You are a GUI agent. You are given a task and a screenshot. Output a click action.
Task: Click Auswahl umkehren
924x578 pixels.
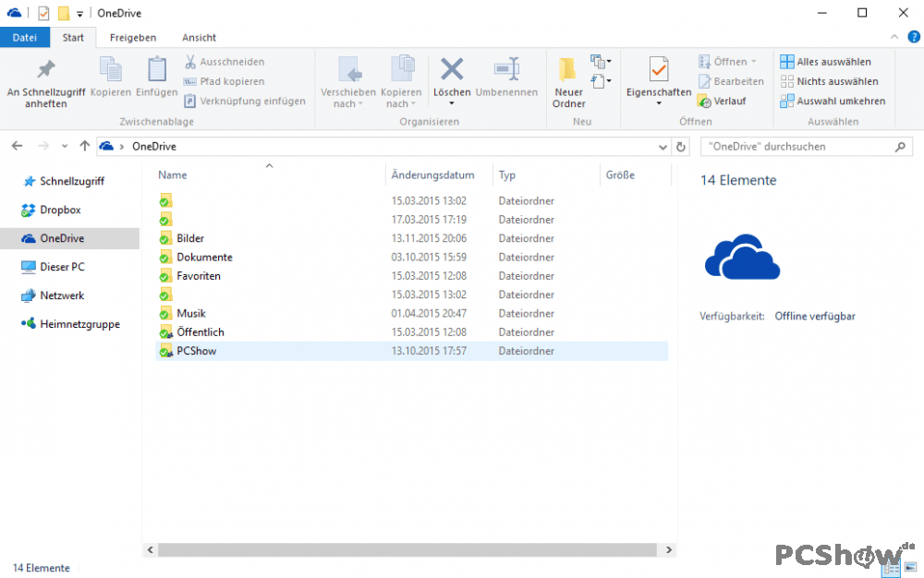tap(833, 102)
